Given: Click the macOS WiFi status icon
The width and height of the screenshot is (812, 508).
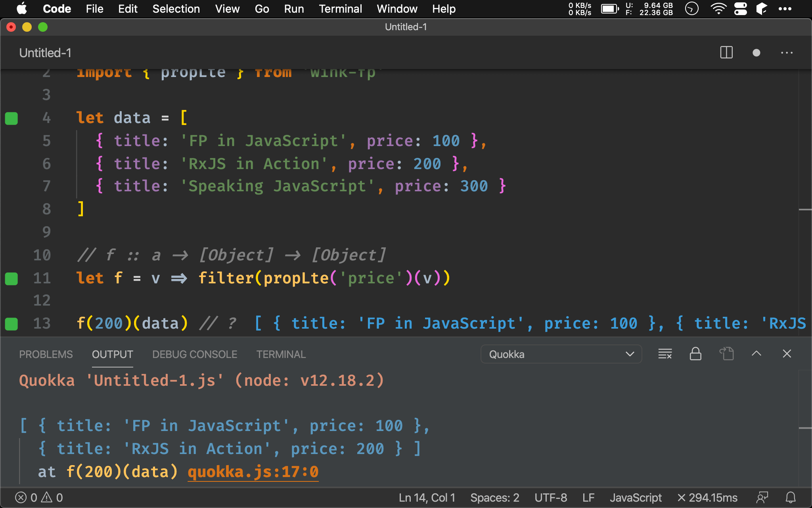Looking at the screenshot, I should [718, 9].
